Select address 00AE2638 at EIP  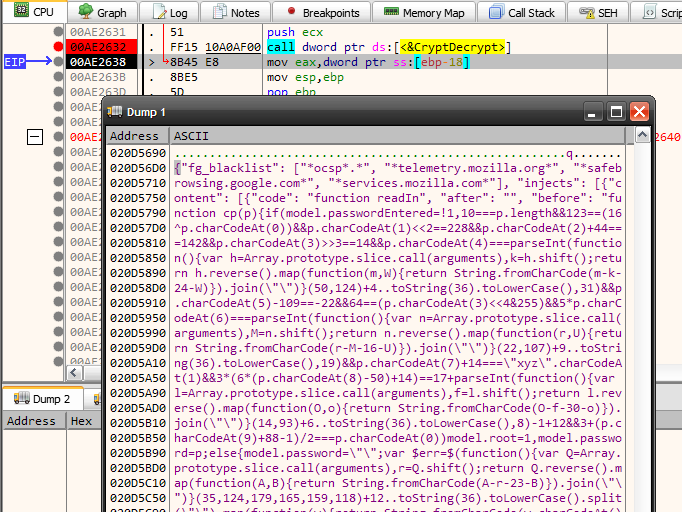[98, 62]
